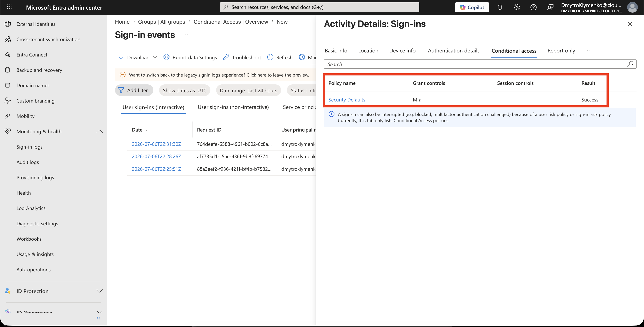The width and height of the screenshot is (644, 327).
Task: Open Audit logs
Action: pyautogui.click(x=28, y=162)
